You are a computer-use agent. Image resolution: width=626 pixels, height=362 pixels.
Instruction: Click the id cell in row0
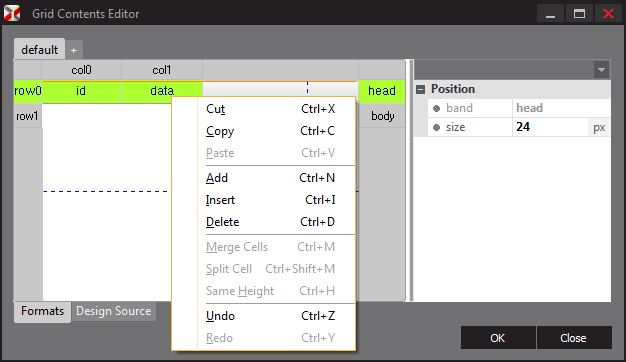pyautogui.click(x=81, y=91)
